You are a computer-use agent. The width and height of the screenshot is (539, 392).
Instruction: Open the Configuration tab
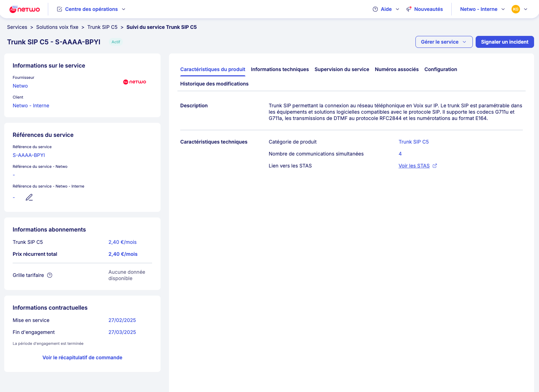[x=441, y=69]
